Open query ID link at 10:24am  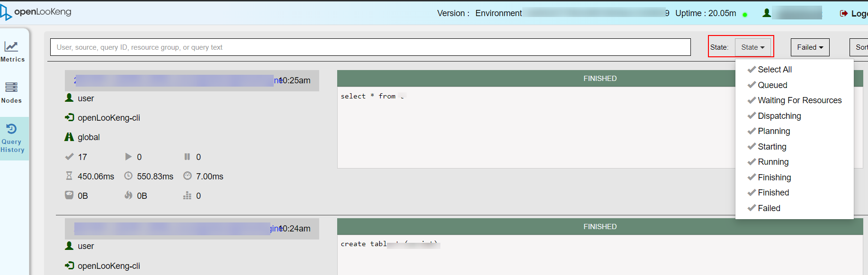click(x=178, y=229)
